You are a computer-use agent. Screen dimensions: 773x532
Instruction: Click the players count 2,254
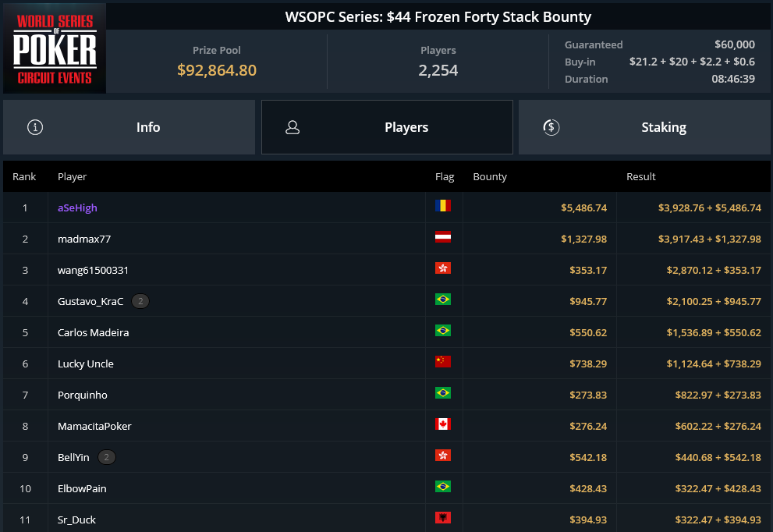click(438, 70)
